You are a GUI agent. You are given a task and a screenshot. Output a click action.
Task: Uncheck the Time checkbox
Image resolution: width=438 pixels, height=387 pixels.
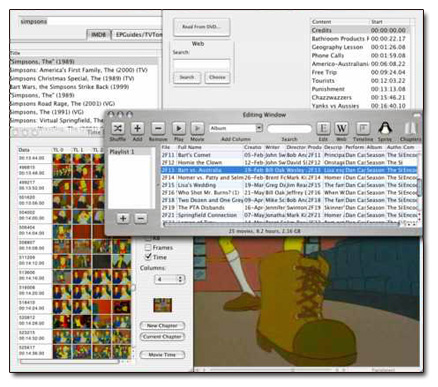(148, 257)
